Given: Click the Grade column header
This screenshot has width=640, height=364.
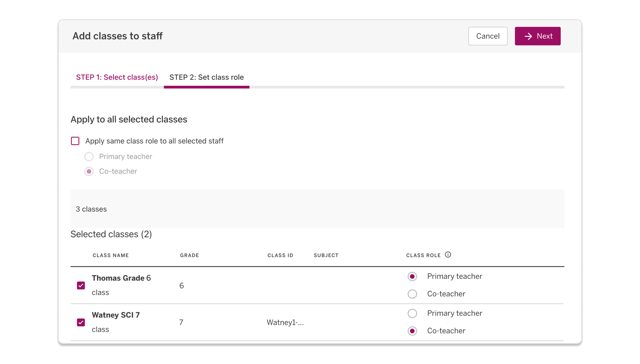Looking at the screenshot, I should (189, 255).
